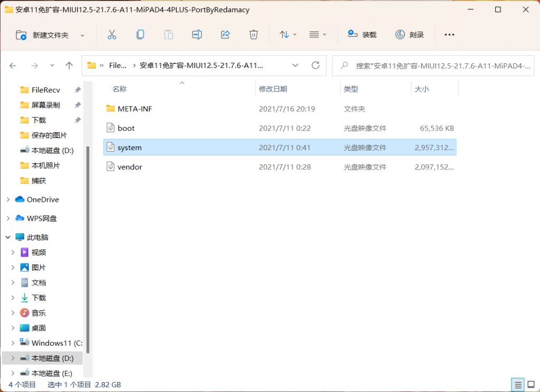Image resolution: width=540 pixels, height=392 pixels.
Task: Click the Copy icon in toolbar
Action: [140, 35]
